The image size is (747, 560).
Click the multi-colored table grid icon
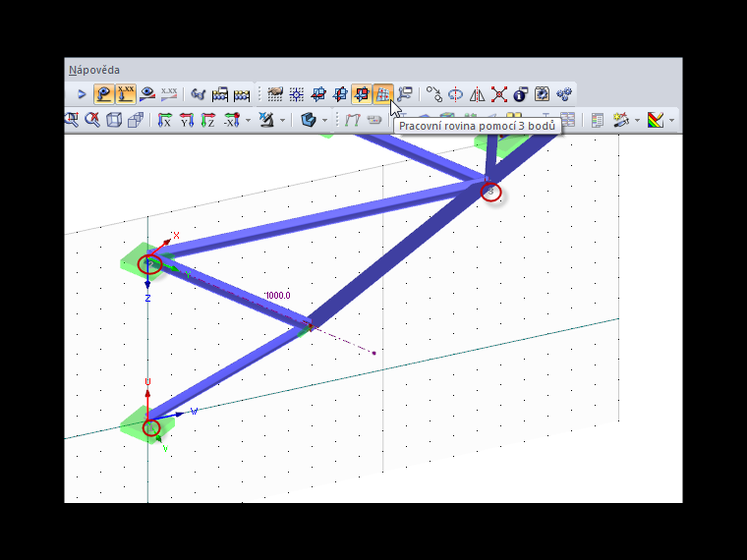pos(567,120)
